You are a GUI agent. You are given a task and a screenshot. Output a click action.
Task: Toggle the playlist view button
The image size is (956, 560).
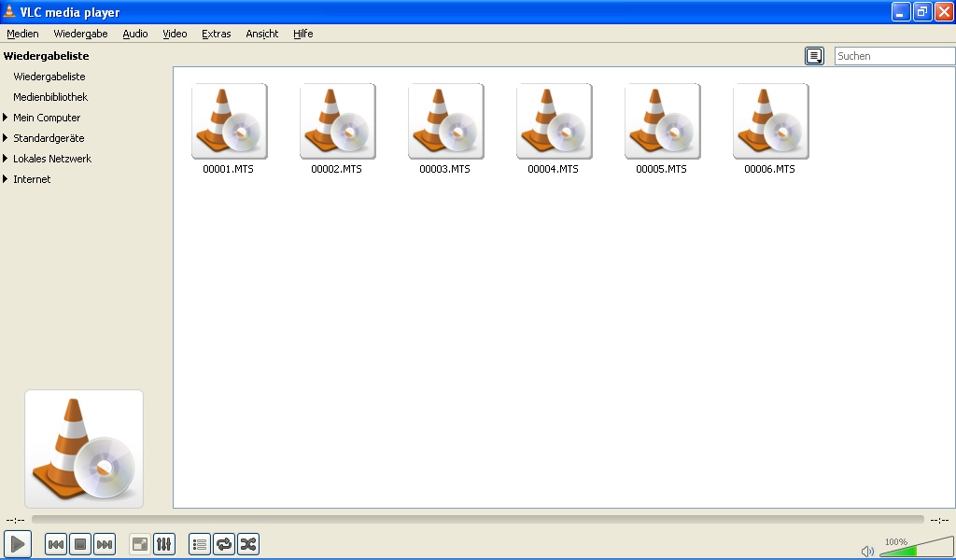(200, 544)
